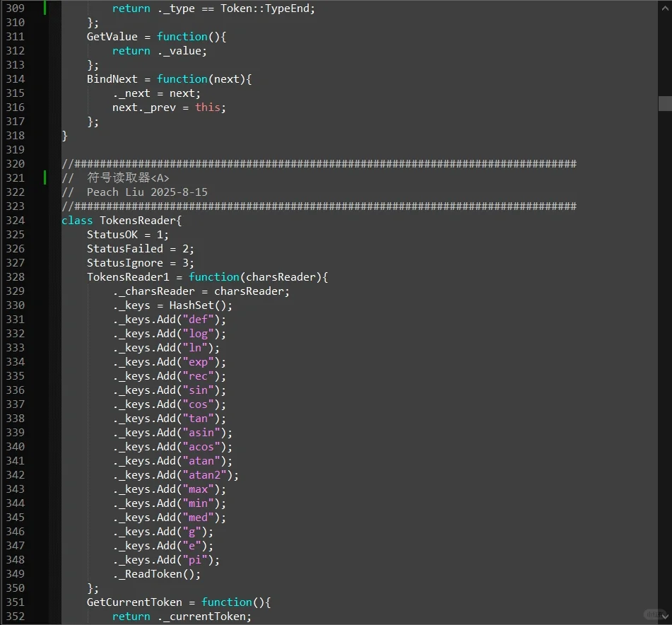672x625 pixels.
Task: Click the string "acos" on line 340
Action: point(201,447)
